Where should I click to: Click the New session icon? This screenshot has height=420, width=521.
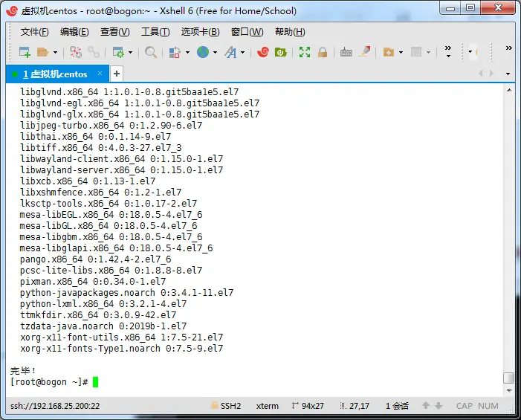pyautogui.click(x=25, y=52)
